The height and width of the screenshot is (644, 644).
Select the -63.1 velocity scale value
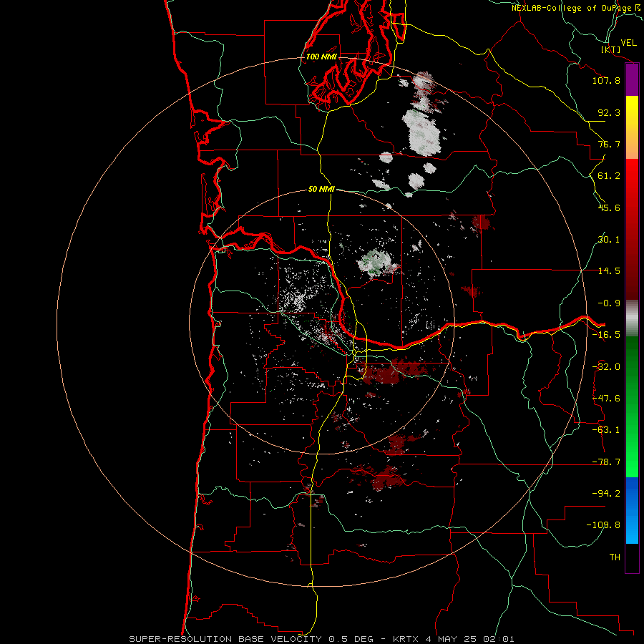(x=606, y=430)
